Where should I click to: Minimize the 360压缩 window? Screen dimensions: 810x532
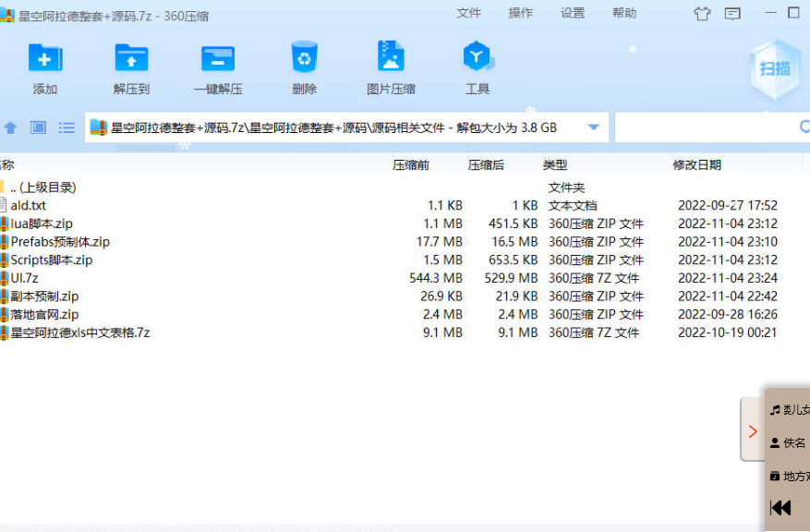pos(770,12)
